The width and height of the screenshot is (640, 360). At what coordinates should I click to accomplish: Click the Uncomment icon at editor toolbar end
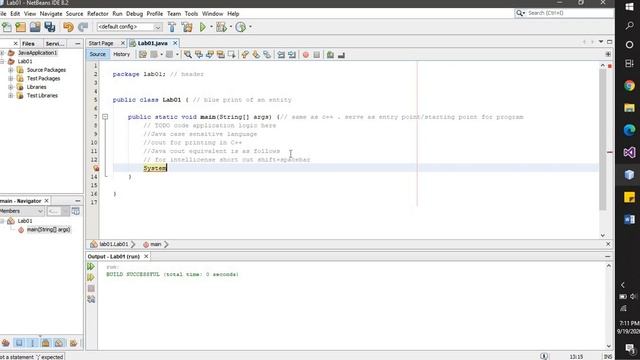[341, 55]
